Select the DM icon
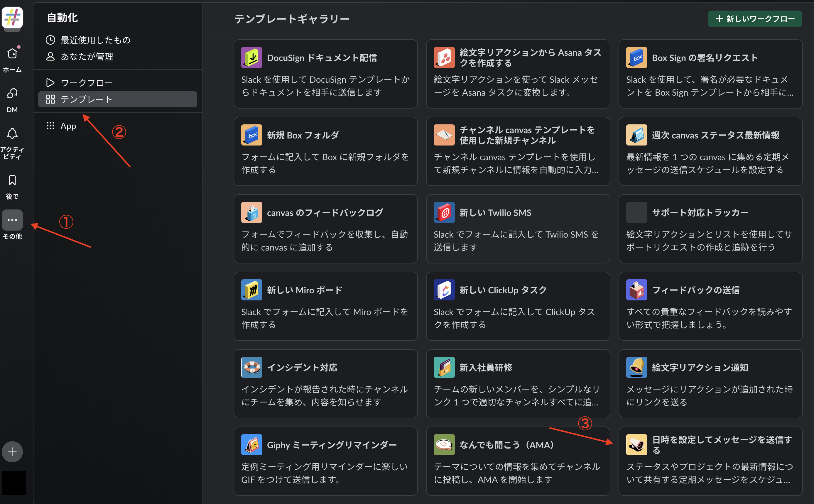814x504 pixels. (12, 94)
